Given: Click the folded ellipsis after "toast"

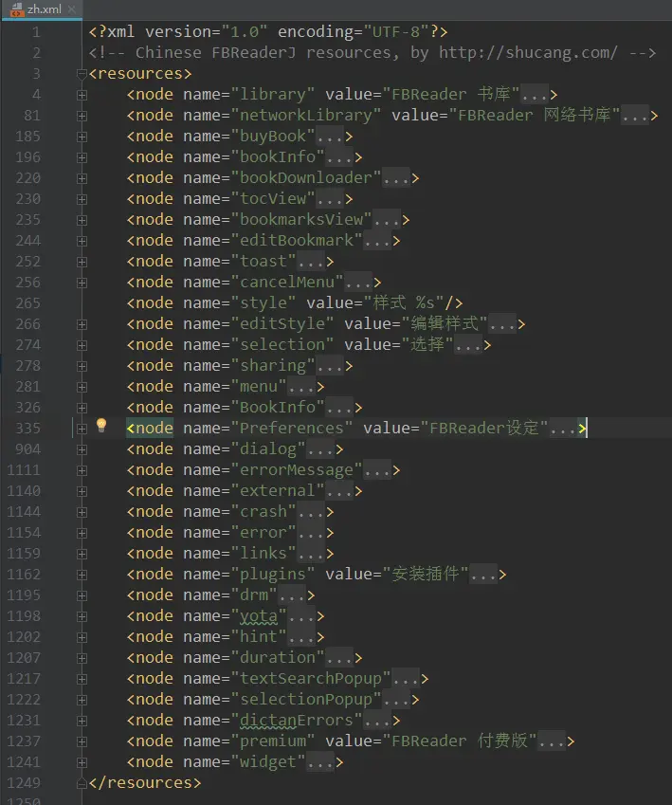Looking at the screenshot, I should (x=310, y=262).
